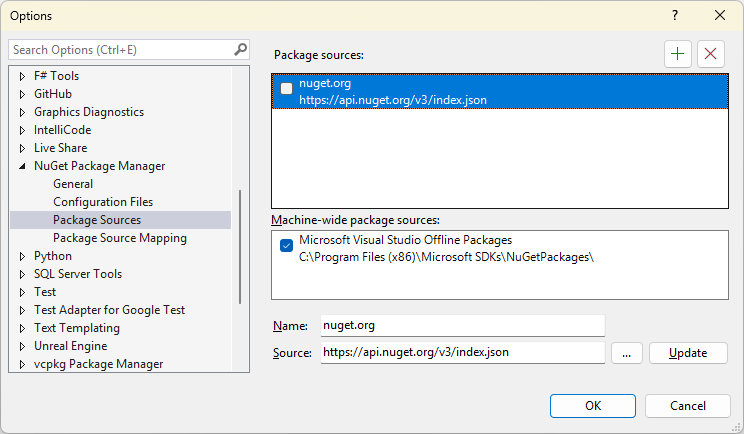The width and height of the screenshot is (744, 434).
Task: Enable the nuget.org package source checkbox
Action: point(287,89)
